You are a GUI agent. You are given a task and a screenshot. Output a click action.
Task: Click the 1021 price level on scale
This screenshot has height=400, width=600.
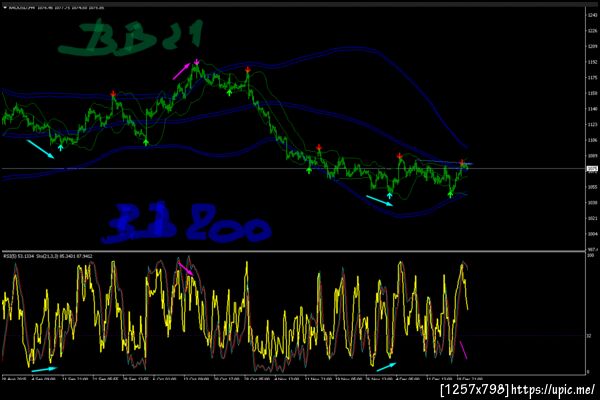point(592,219)
